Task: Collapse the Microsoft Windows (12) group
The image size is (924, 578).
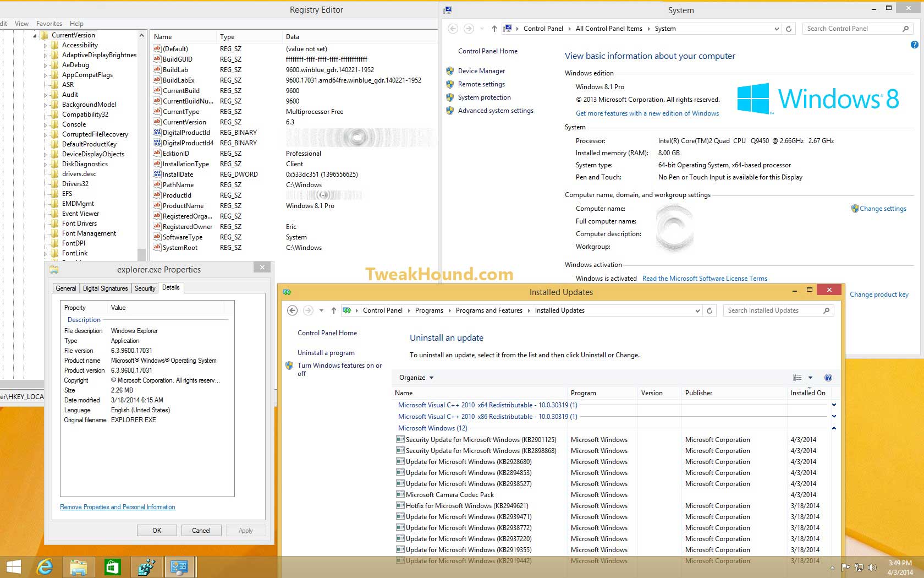Action: (x=834, y=428)
